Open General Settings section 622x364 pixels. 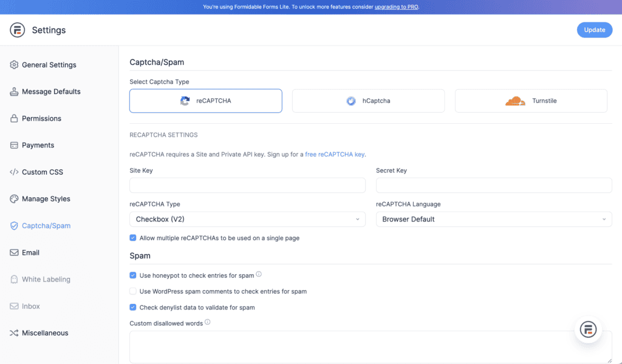click(x=49, y=64)
